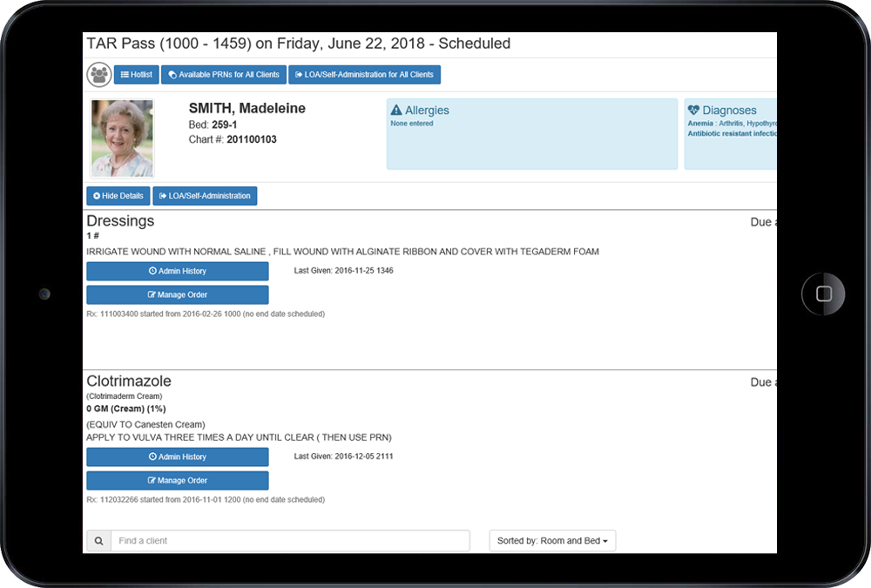Click the Diagnoses heartbeat icon
871x588 pixels.
(x=693, y=111)
